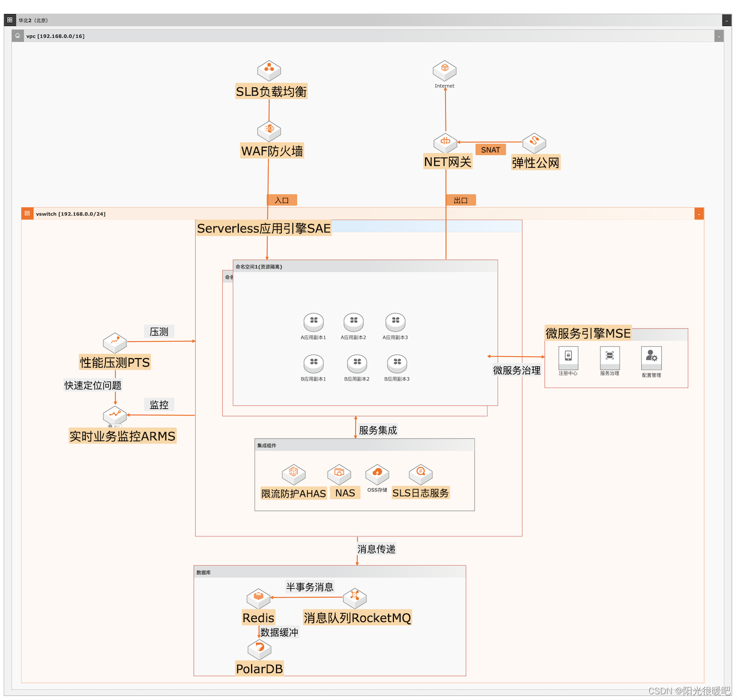Click the vpc header cloud icon
The height and width of the screenshot is (700, 738).
18,36
